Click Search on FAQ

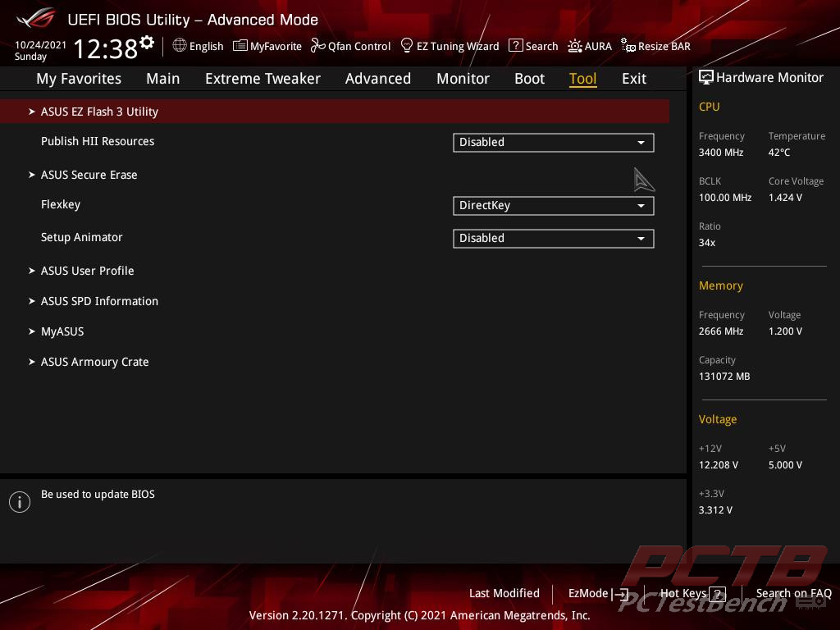(x=793, y=593)
